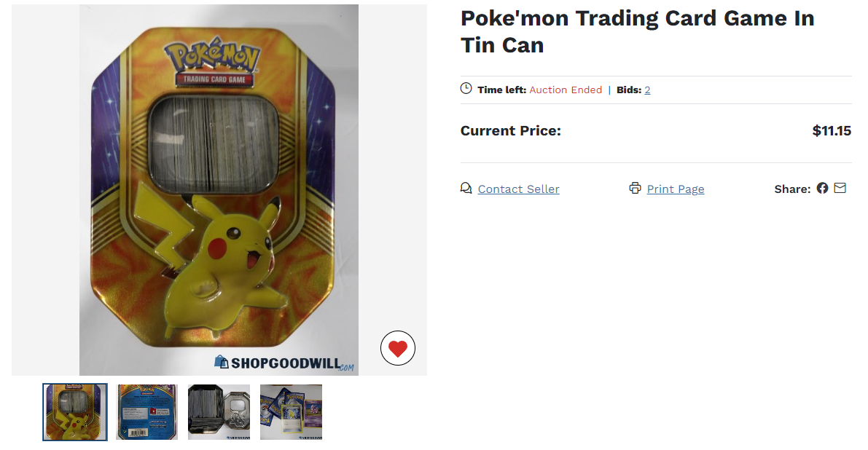Image resolution: width=868 pixels, height=450 pixels.
Task: Click the $11.15 current price
Action: point(832,130)
